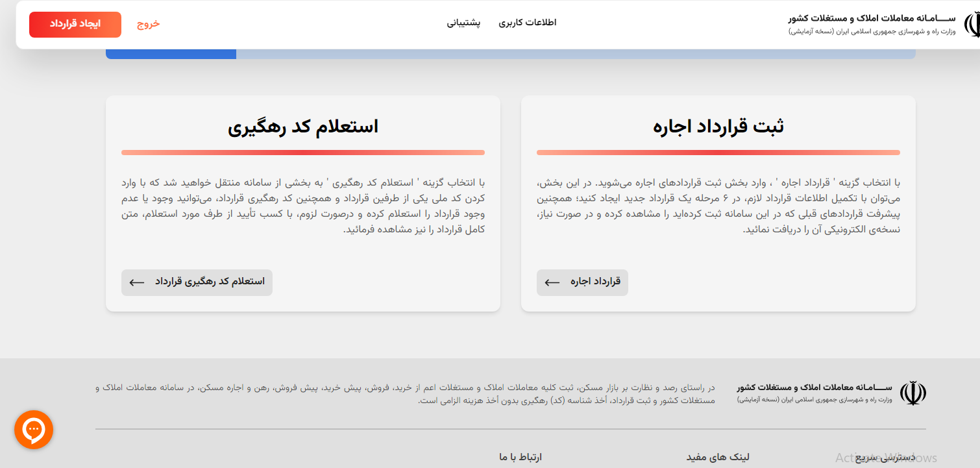Open the orange chat support bubble

pyautogui.click(x=34, y=430)
